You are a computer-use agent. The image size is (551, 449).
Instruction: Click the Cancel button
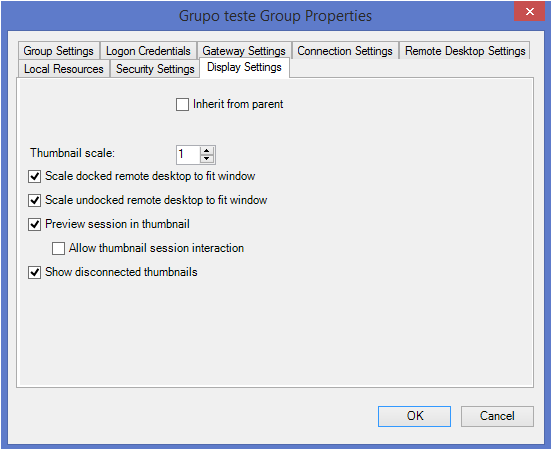point(497,416)
